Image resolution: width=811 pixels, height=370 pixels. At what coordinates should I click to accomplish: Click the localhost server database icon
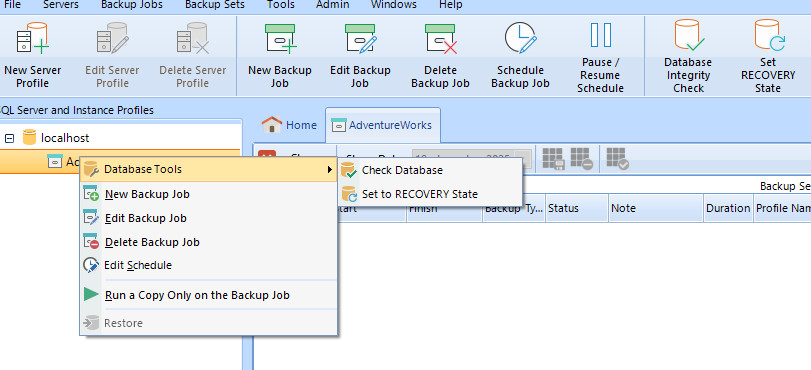[29, 138]
